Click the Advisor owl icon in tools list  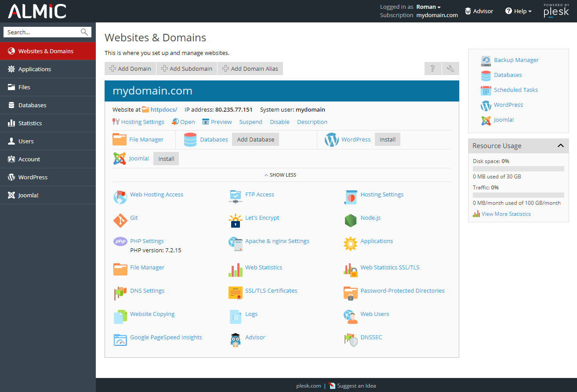pyautogui.click(x=236, y=340)
